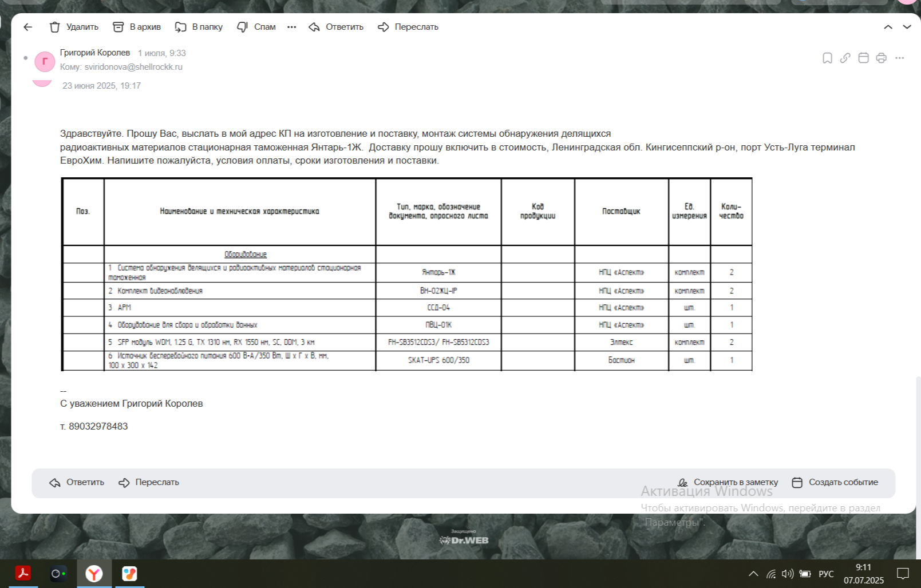
Task: Mark the message as Спам
Action: [256, 27]
